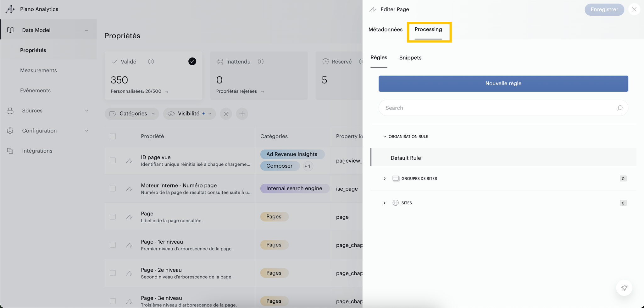The image size is (644, 308).
Task: Click the search magnifier icon
Action: pyautogui.click(x=619, y=108)
